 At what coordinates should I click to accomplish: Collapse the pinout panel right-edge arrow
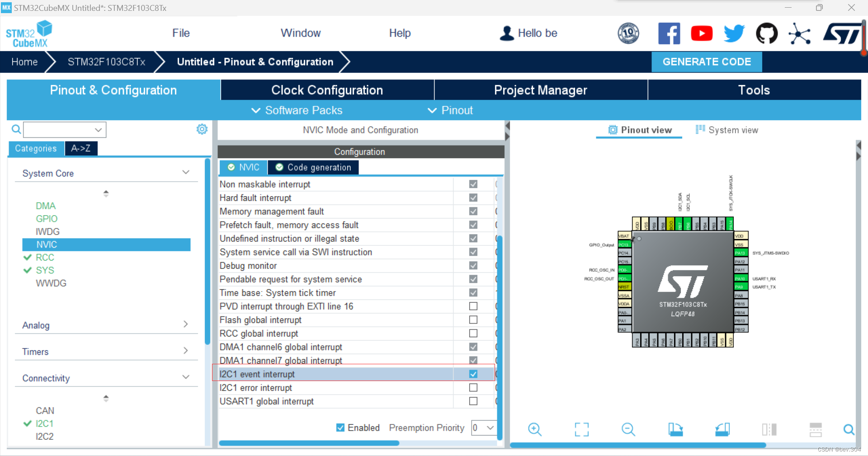coord(859,156)
